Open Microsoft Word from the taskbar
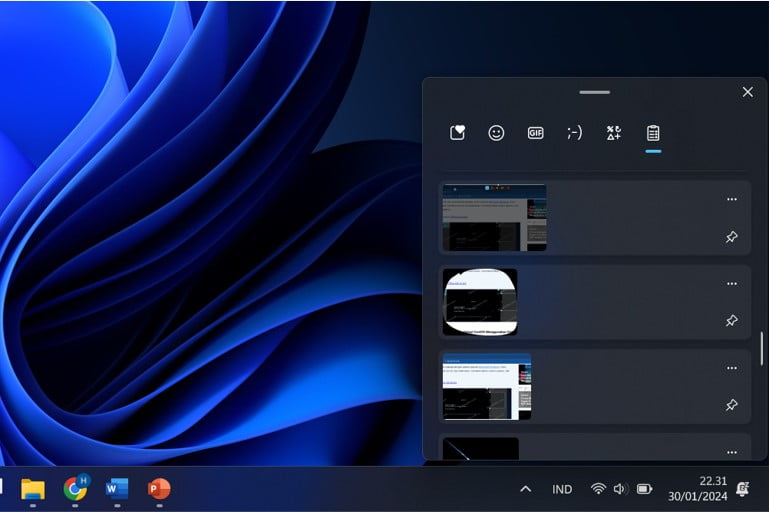Viewport: 769px width, 512px height. pos(117,488)
